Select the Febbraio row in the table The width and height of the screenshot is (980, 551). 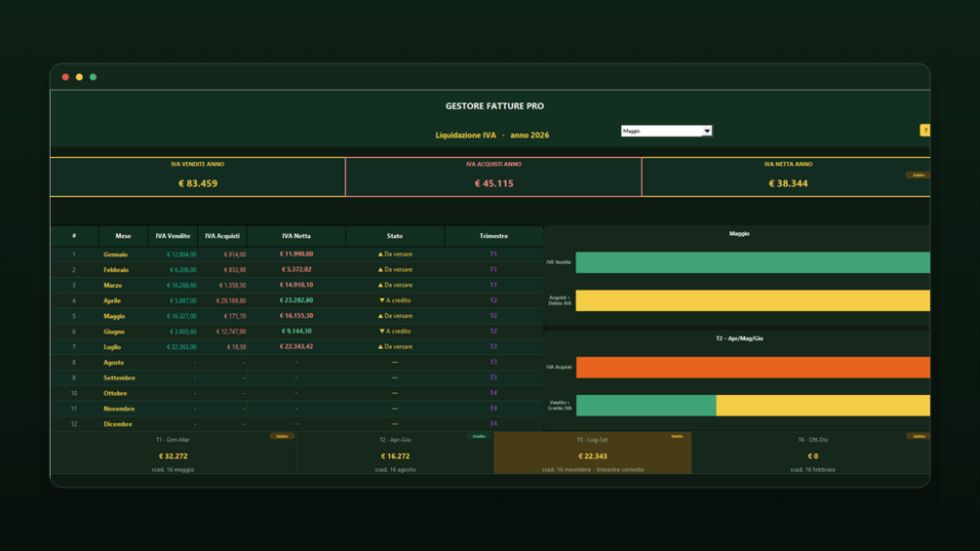pos(296,270)
